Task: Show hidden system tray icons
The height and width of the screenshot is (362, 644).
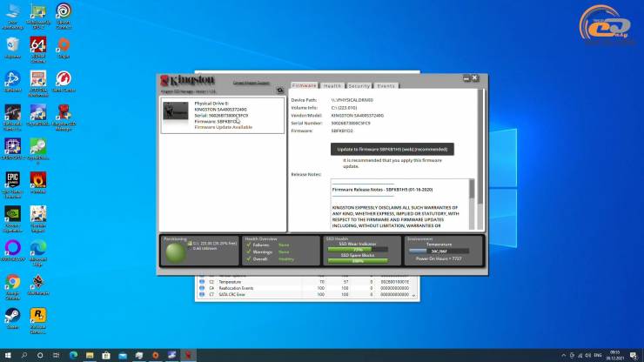Action: (x=564, y=355)
